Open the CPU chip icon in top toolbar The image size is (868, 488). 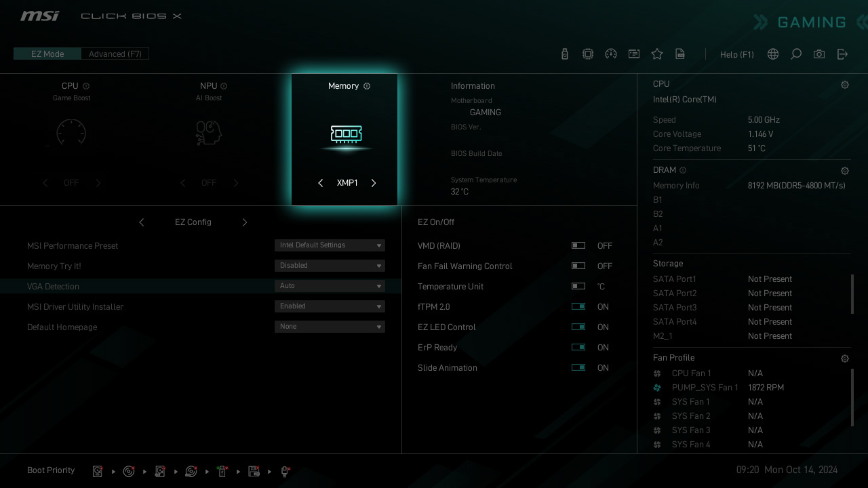(x=588, y=54)
